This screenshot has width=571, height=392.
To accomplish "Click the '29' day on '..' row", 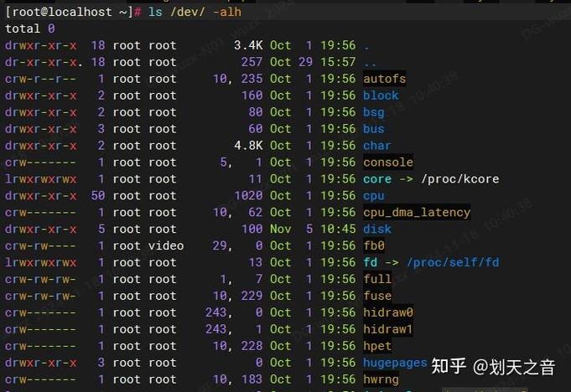I will tap(305, 62).
